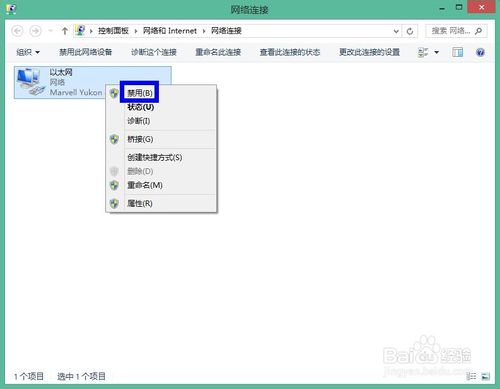Refresh the network connections view
Screen dimensions: 500x389
[x=410, y=31]
